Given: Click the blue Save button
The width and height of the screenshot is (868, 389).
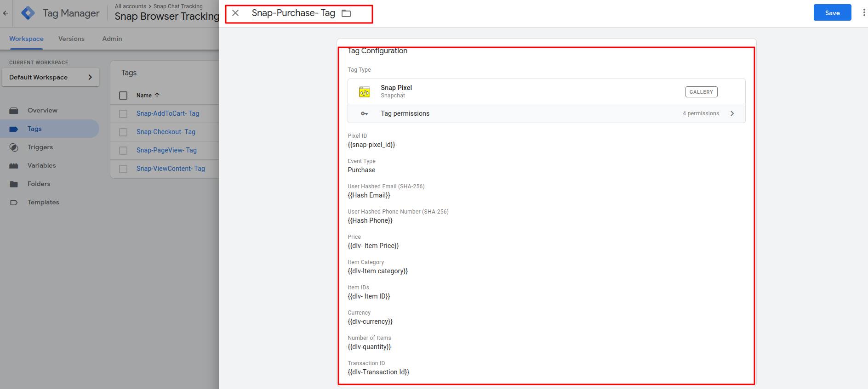Looking at the screenshot, I should [x=832, y=13].
